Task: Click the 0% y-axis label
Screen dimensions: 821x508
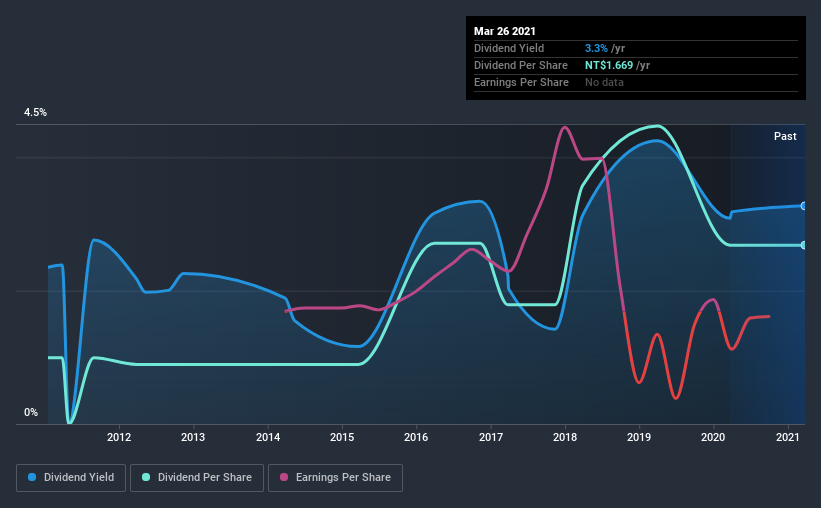Action: [31, 412]
